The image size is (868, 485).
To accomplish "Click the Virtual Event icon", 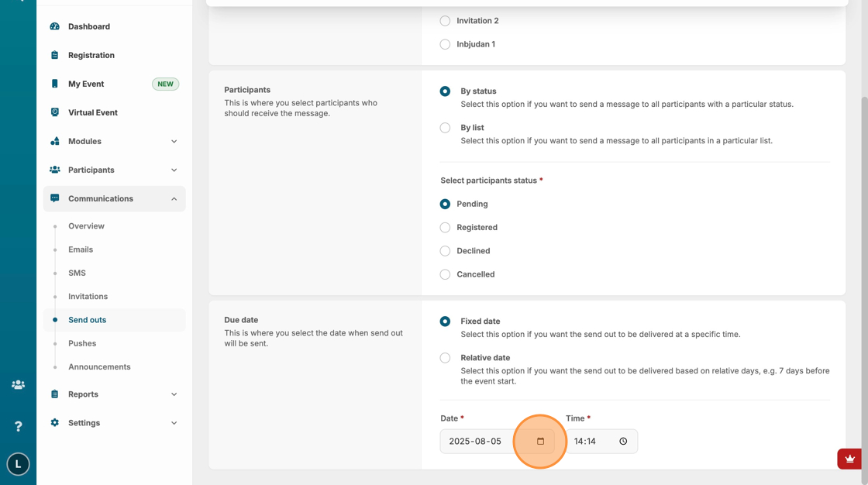I will point(54,112).
